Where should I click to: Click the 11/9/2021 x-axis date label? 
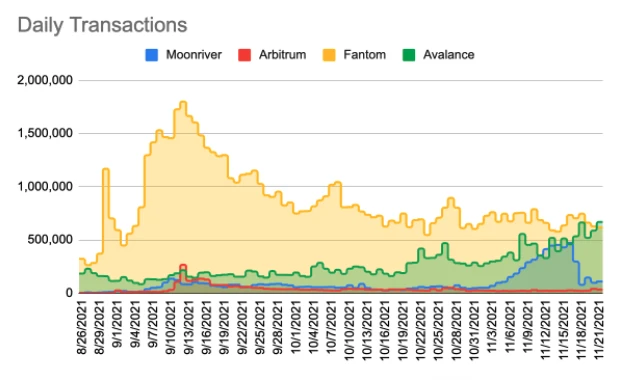[x=527, y=328]
